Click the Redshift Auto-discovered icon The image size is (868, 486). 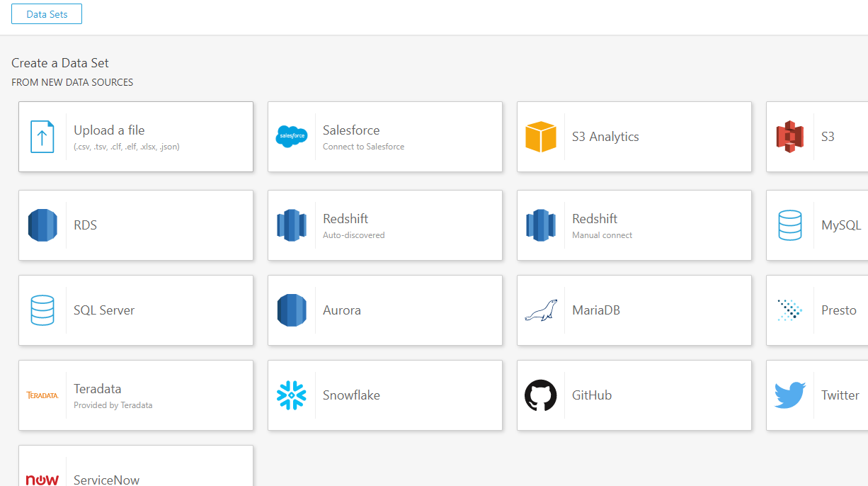[x=292, y=225]
